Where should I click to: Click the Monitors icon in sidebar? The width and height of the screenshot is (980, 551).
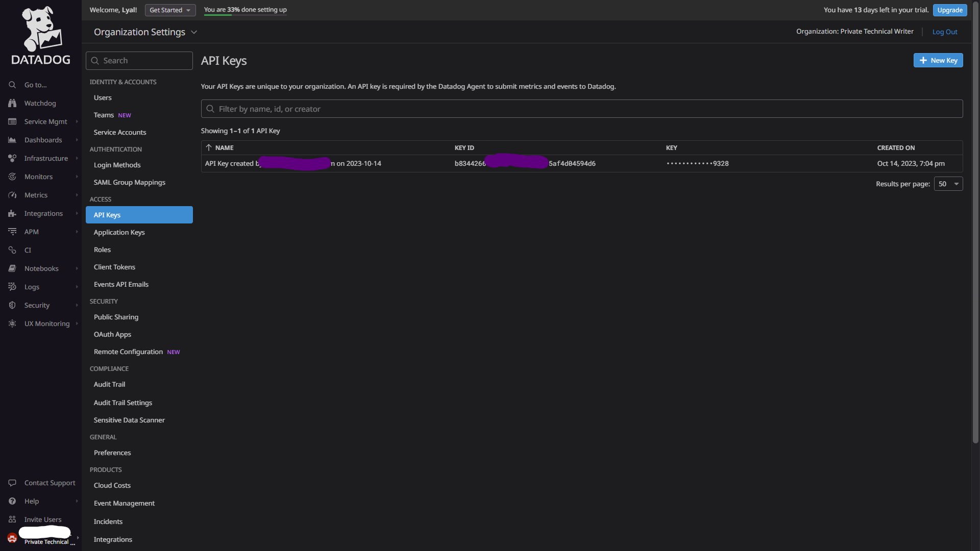point(12,177)
